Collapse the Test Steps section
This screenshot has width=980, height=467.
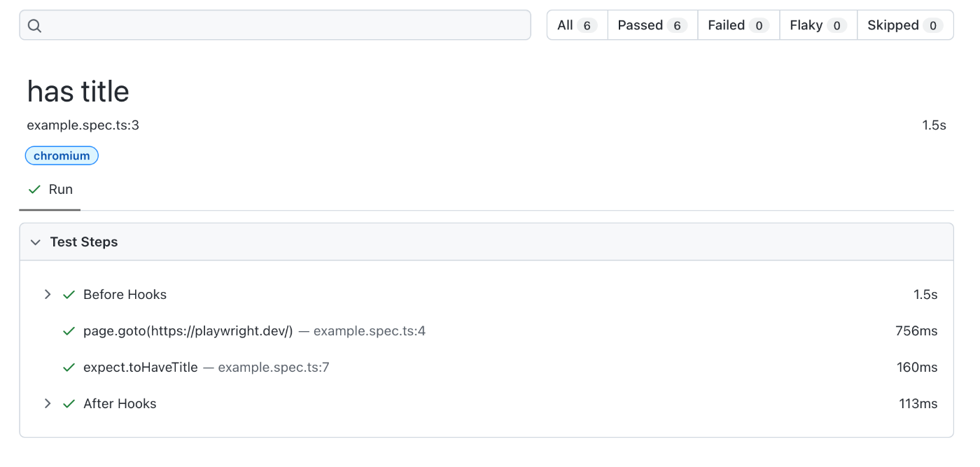36,242
